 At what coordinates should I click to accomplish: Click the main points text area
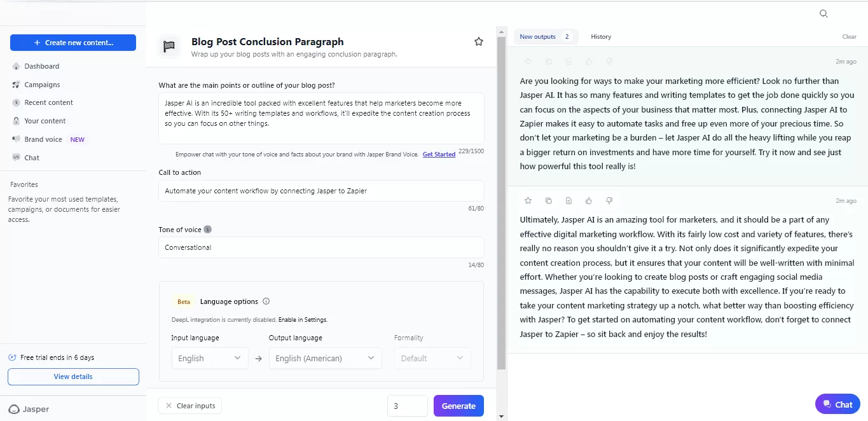pos(321,118)
